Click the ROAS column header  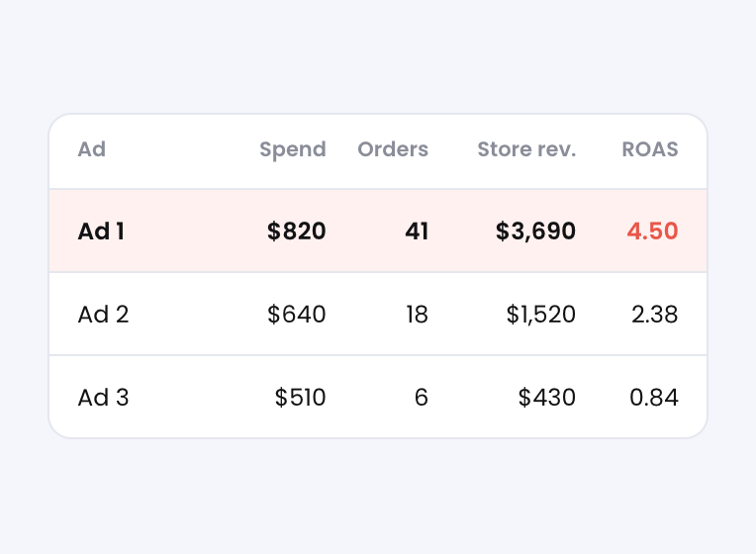tap(650, 149)
